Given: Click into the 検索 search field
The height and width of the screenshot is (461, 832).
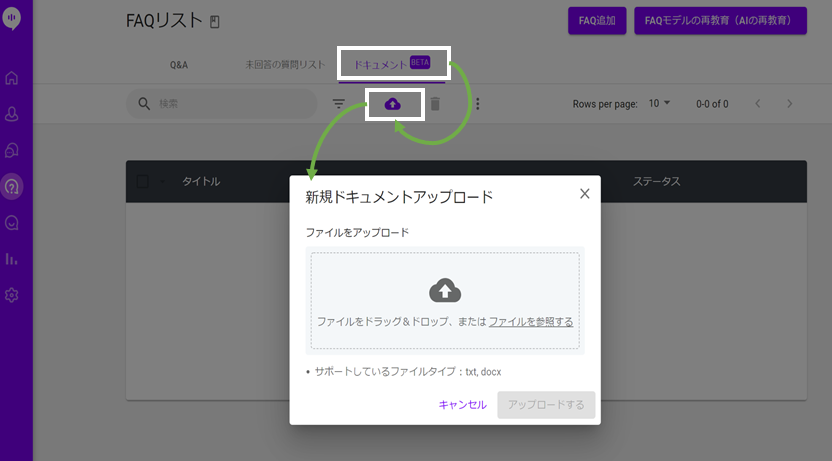Looking at the screenshot, I should pos(221,103).
